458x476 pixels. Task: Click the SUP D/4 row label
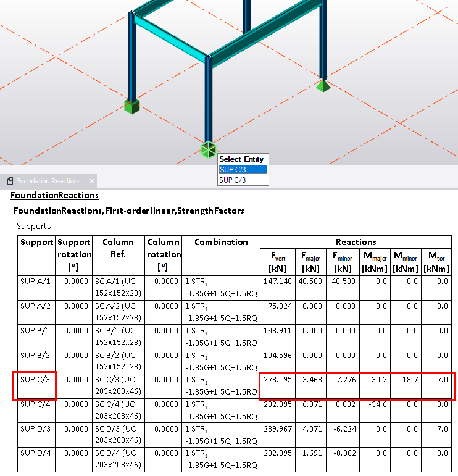36,454
